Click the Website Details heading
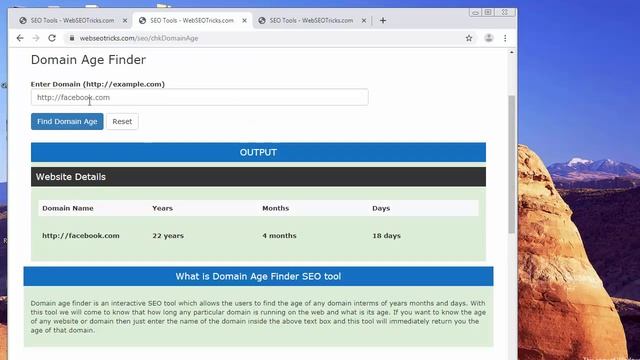The width and height of the screenshot is (640, 360). [x=71, y=177]
